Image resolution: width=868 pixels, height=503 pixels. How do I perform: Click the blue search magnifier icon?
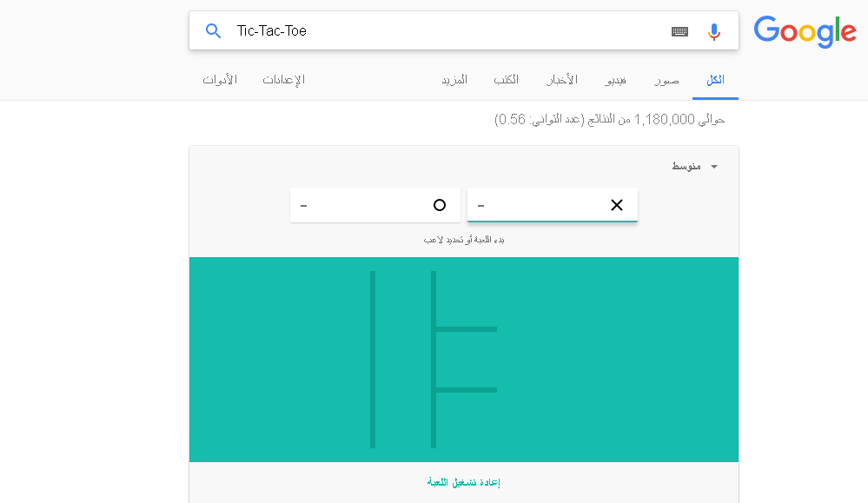tap(213, 31)
